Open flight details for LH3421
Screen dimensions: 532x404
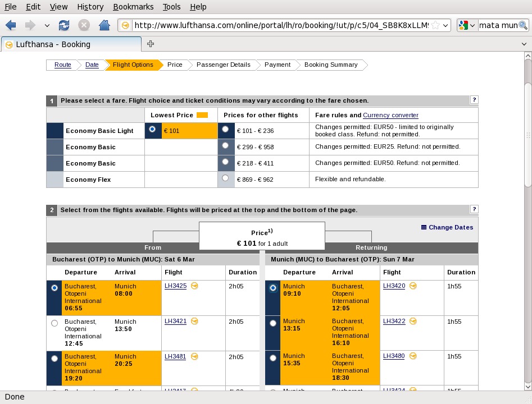tap(175, 321)
